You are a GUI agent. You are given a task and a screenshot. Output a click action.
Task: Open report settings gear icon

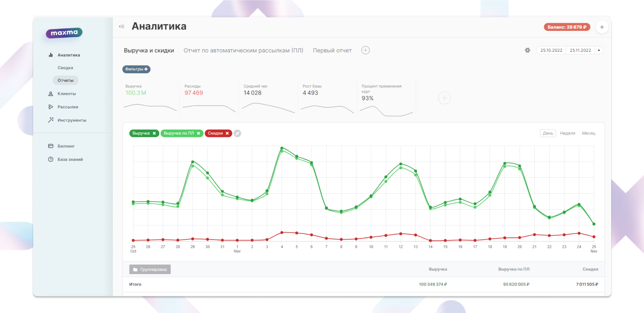(527, 50)
